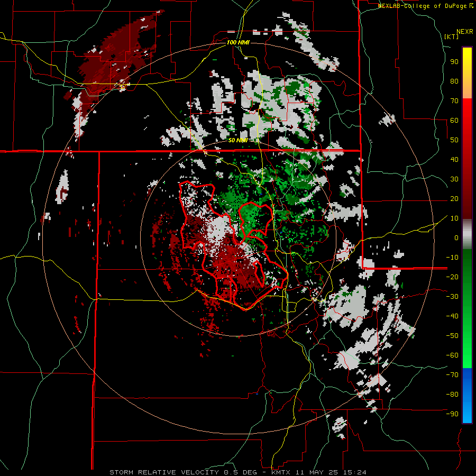Click the 80 value on the velocity scale
476x476 pixels.
click(454, 81)
